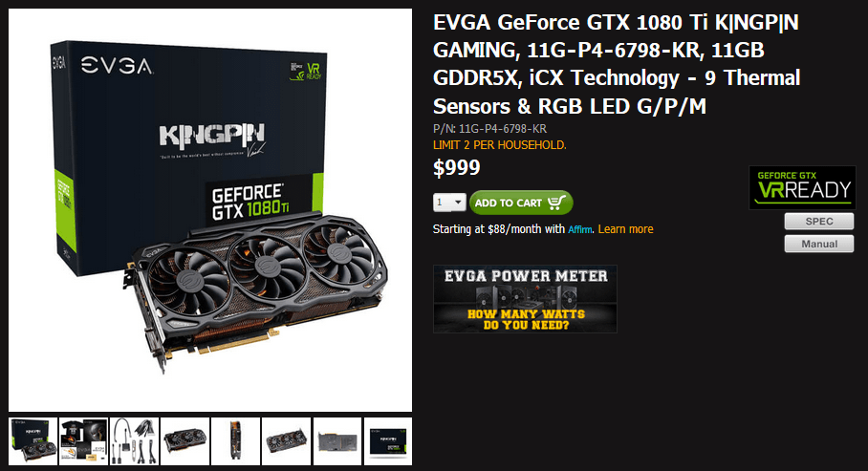This screenshot has width=868, height=471.
Task: Select thumbnail showing card side profile
Action: click(x=236, y=441)
